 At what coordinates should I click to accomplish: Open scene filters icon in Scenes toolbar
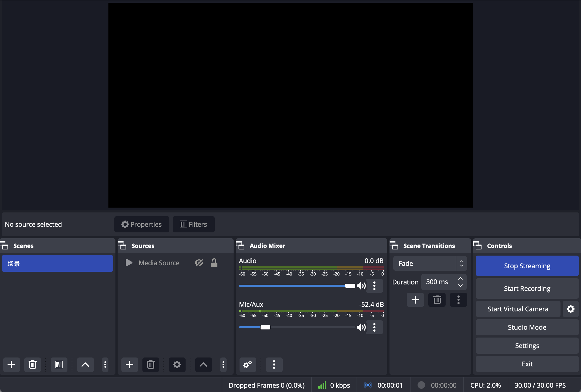[x=59, y=365]
